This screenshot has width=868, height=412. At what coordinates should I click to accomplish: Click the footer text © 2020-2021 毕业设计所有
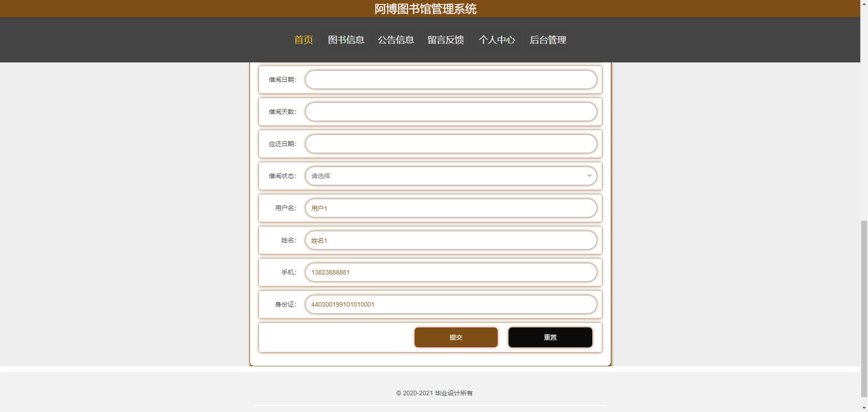point(434,393)
